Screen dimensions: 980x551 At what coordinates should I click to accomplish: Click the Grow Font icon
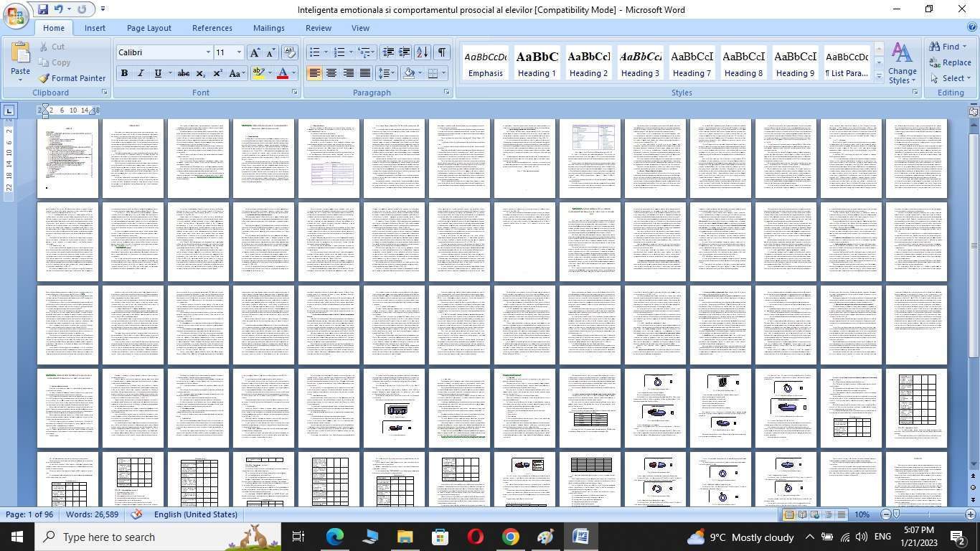pyautogui.click(x=254, y=52)
